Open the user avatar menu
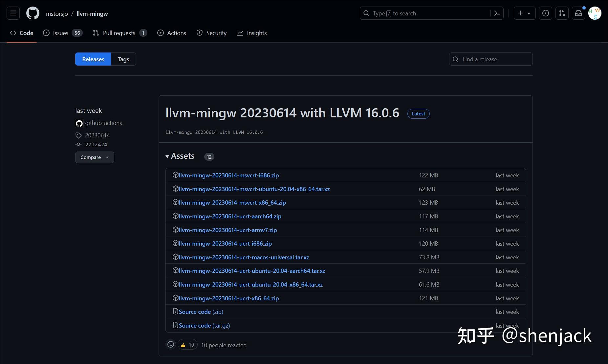 pos(595,13)
